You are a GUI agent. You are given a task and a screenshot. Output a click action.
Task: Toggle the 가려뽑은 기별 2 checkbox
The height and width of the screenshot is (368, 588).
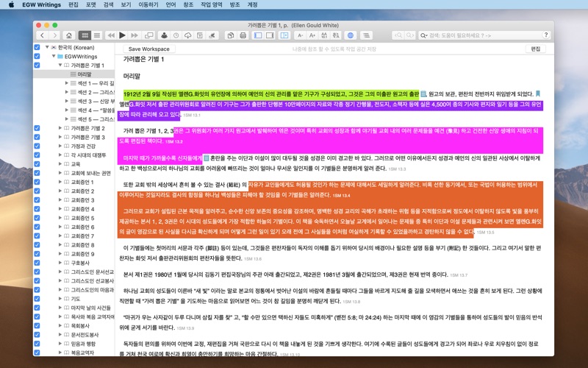pos(37,128)
